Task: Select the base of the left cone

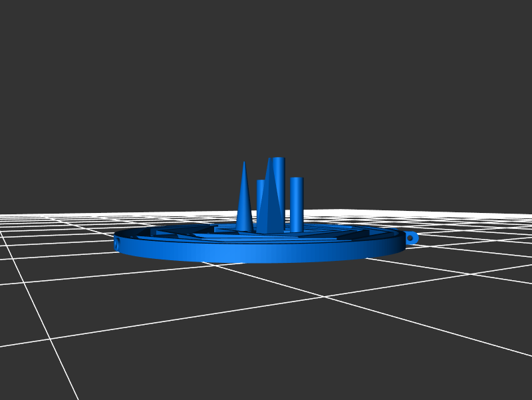Action: click(244, 229)
